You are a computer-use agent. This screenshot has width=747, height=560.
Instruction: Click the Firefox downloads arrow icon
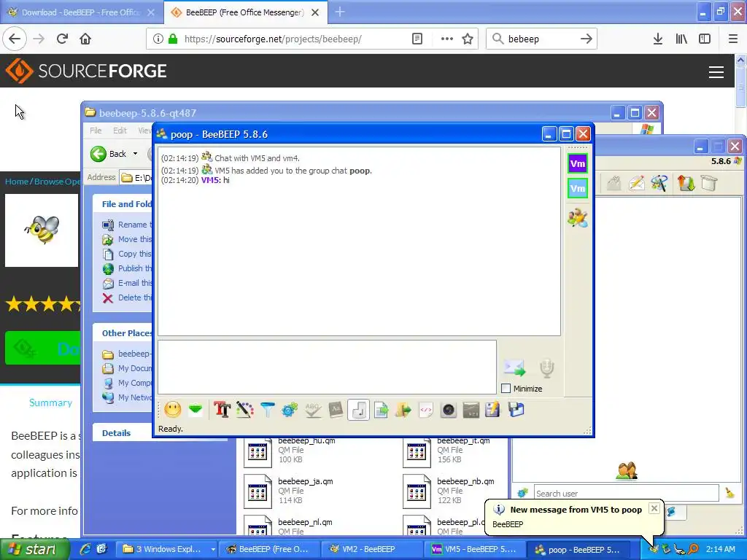(x=658, y=39)
